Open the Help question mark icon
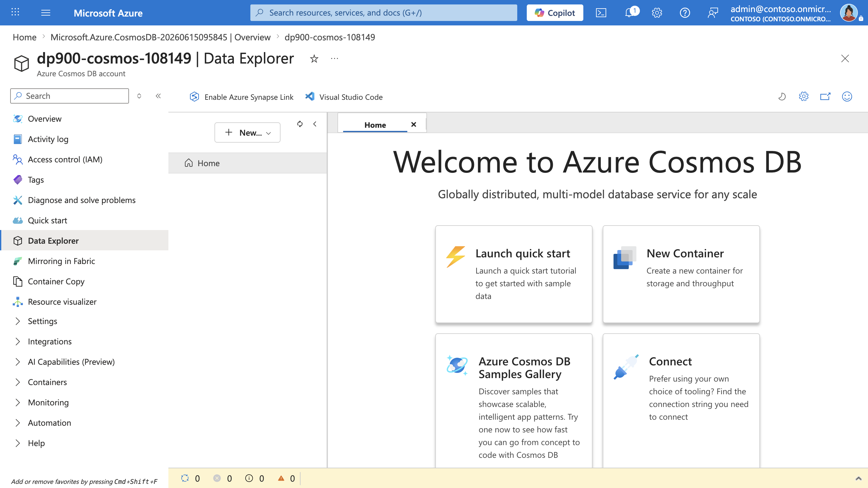Viewport: 868px width, 488px height. point(685,13)
